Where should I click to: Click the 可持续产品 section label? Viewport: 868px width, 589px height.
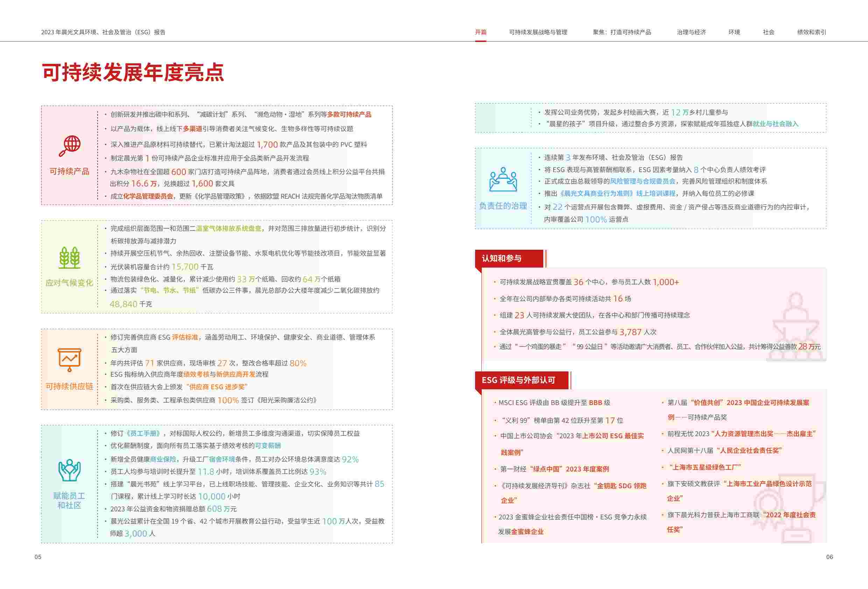pos(70,171)
